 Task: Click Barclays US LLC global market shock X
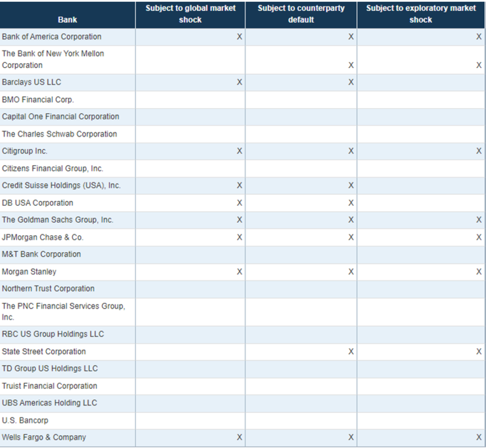(x=240, y=82)
